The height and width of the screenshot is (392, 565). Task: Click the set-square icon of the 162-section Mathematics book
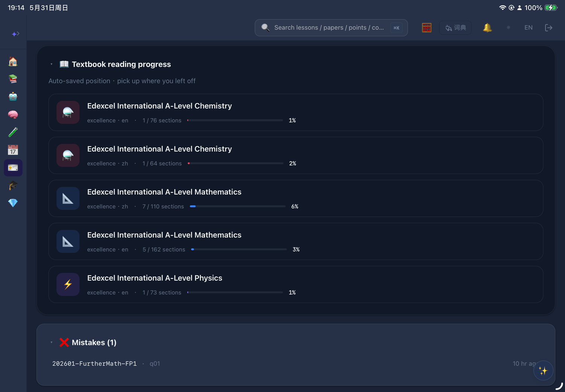[x=68, y=242]
